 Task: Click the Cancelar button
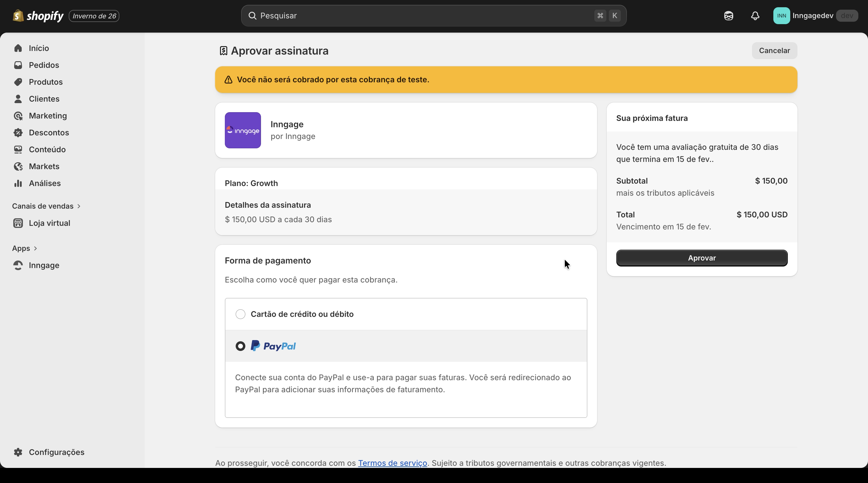point(774,51)
